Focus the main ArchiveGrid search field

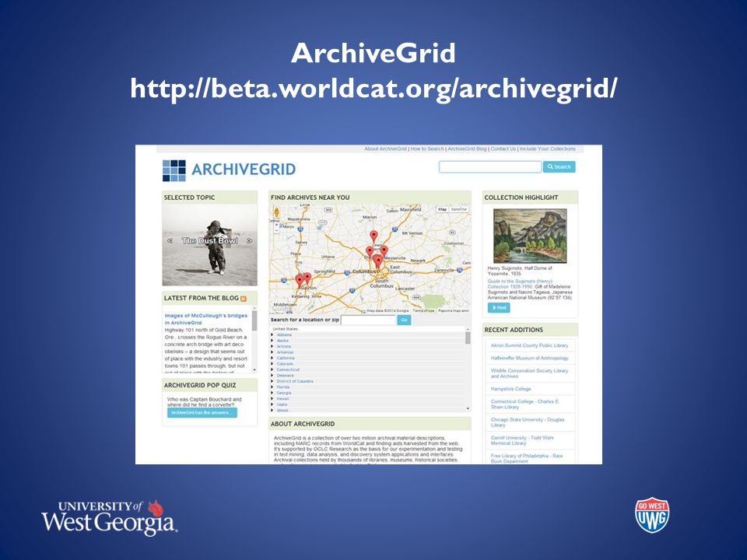489,166
